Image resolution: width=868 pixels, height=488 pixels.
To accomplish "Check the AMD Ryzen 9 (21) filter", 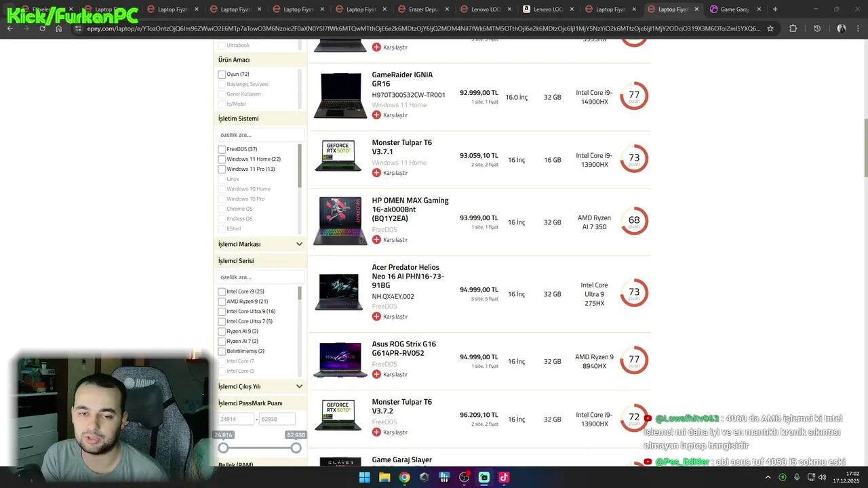I will 222,302.
